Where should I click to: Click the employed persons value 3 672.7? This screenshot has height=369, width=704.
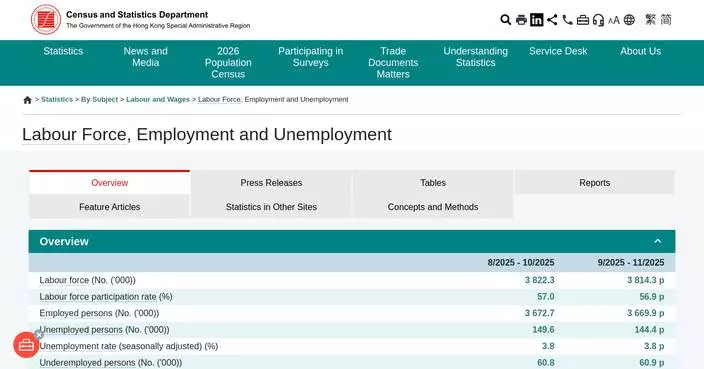(540, 313)
